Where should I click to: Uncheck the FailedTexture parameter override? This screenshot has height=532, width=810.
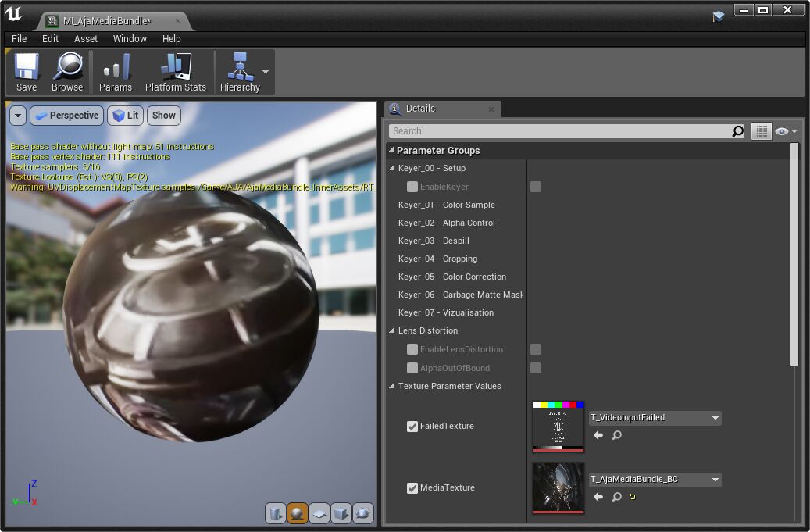tap(412, 427)
